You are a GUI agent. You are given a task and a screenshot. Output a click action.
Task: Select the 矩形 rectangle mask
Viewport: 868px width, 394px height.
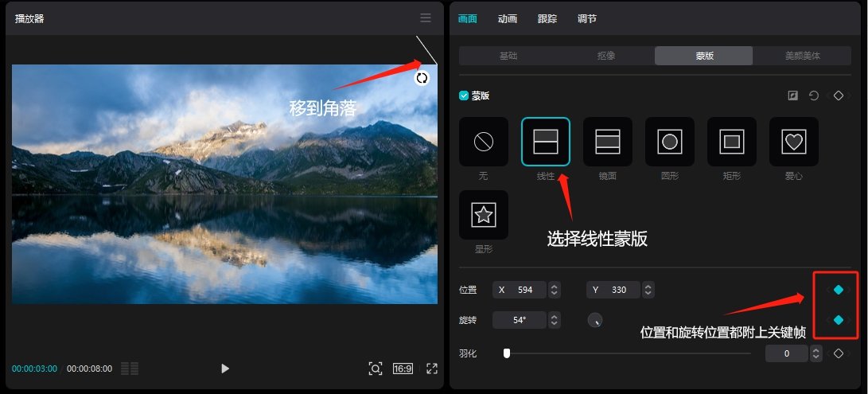pos(731,142)
